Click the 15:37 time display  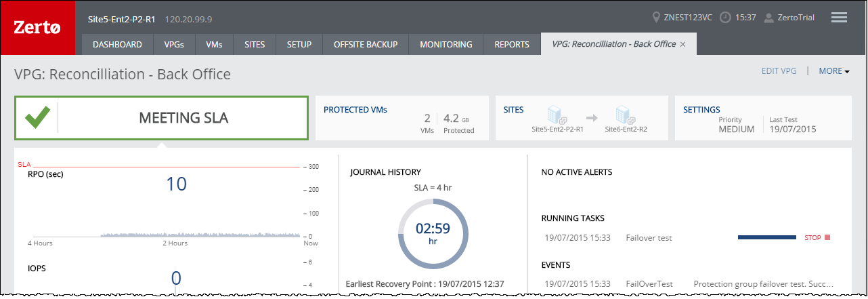(745, 18)
